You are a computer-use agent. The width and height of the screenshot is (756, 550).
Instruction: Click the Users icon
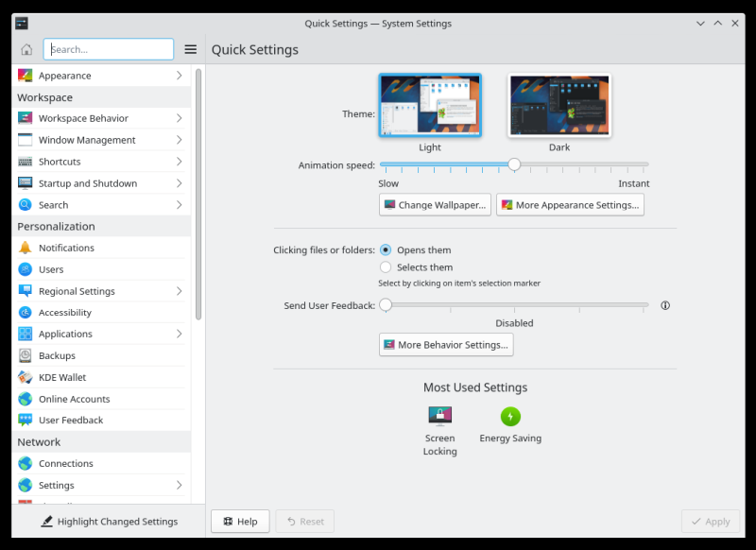pyautogui.click(x=26, y=269)
